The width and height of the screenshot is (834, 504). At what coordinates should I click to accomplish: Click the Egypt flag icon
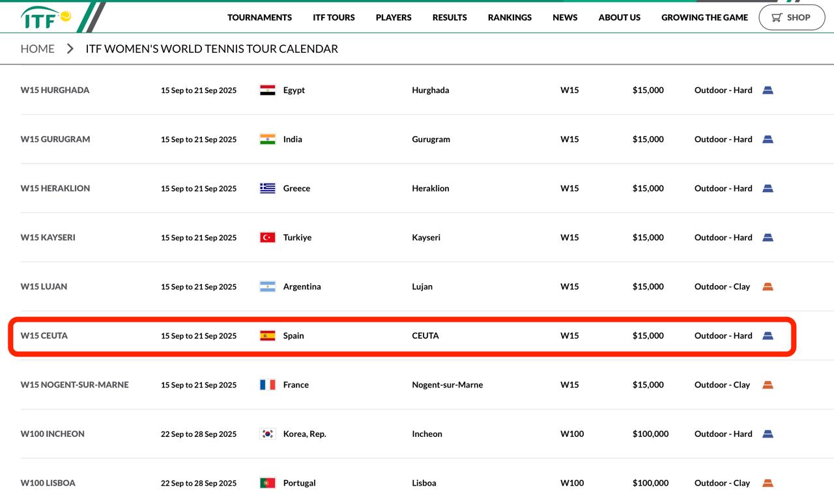point(267,91)
